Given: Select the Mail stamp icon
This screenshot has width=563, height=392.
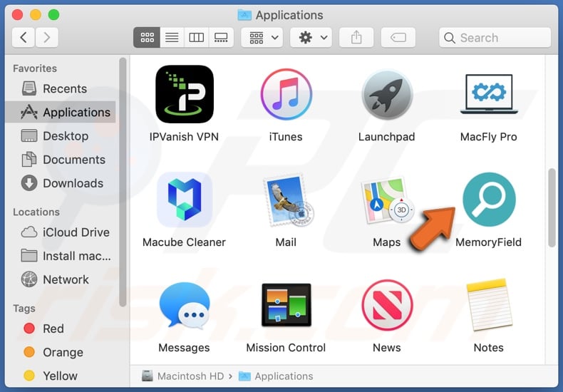Looking at the screenshot, I should click(289, 200).
